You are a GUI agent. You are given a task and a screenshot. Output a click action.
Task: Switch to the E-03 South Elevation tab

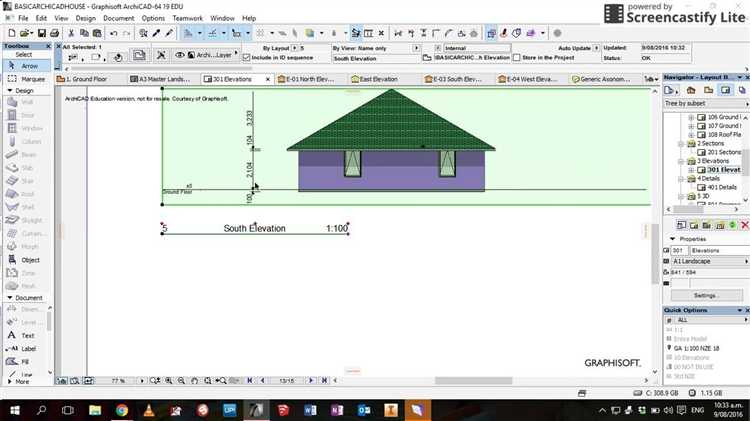[457, 79]
